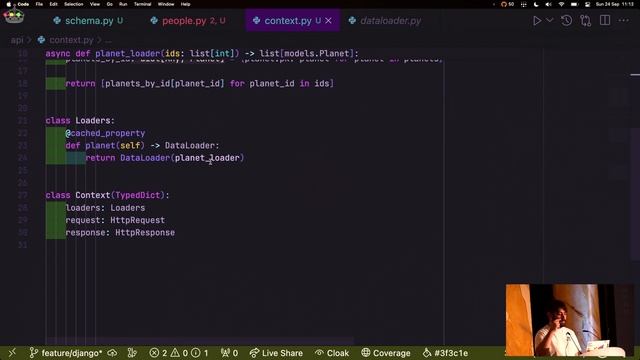This screenshot has width=640, height=360.
Task: Select the context.py tab
Action: coord(287,21)
